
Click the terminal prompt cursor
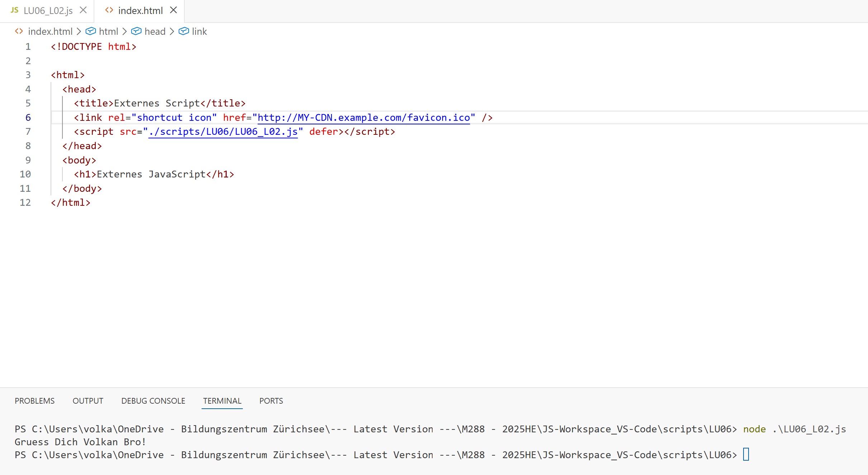pyautogui.click(x=746, y=455)
